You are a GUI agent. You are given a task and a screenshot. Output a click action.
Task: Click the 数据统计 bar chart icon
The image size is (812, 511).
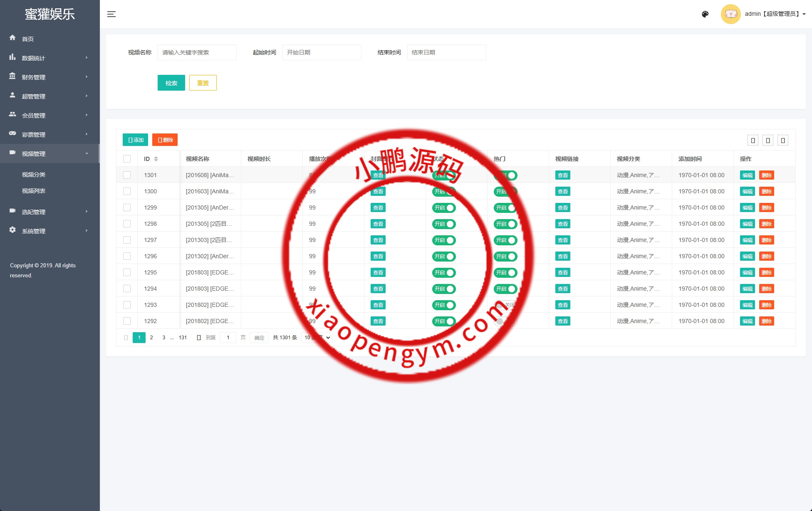coord(12,57)
